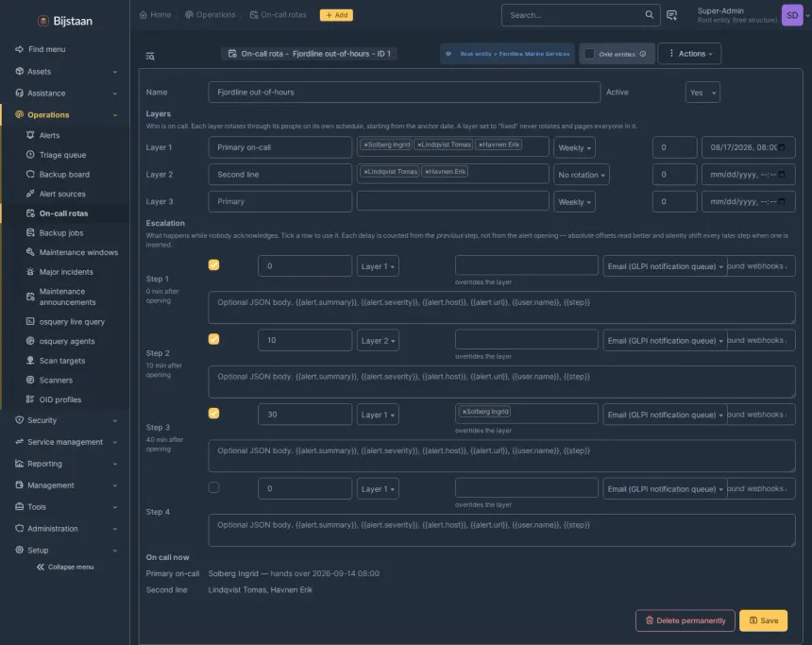
Task: Click the Save button
Action: coord(763,620)
